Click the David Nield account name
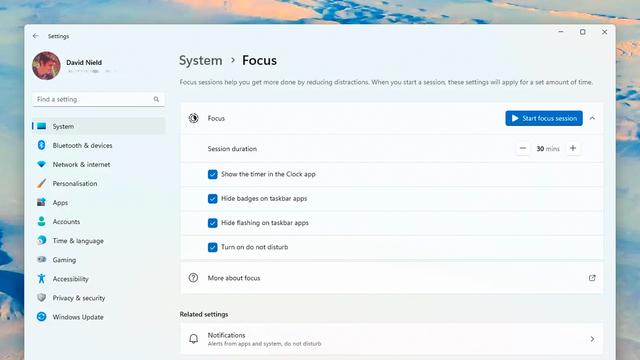Screen dimensions: 640x360 pyautogui.click(x=84, y=62)
